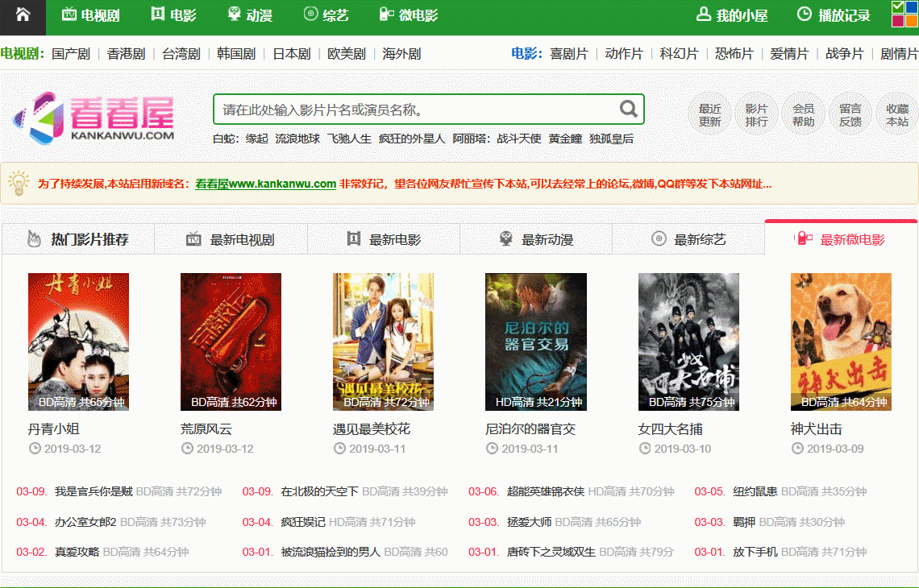
Task: Go to the home page via the house icon
Action: point(23,14)
